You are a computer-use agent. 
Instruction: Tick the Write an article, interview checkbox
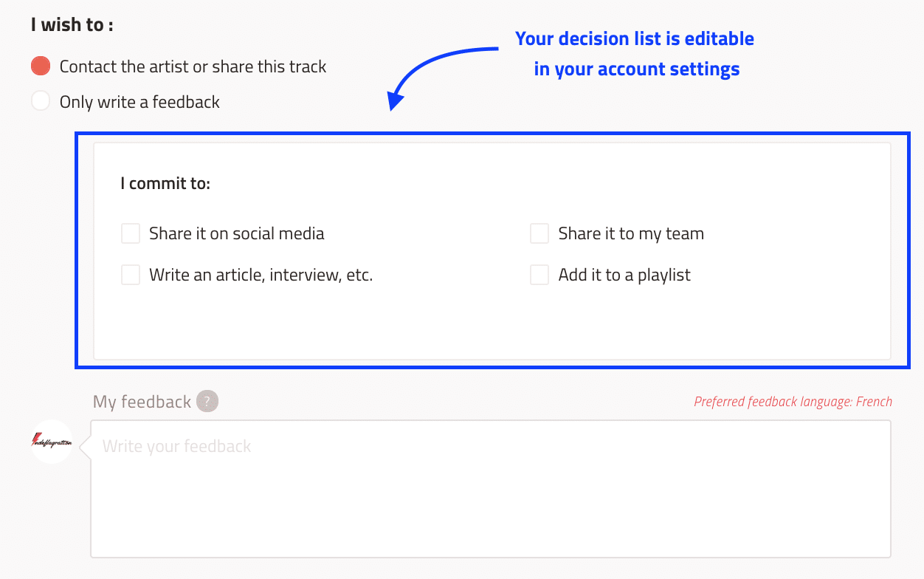tap(131, 275)
